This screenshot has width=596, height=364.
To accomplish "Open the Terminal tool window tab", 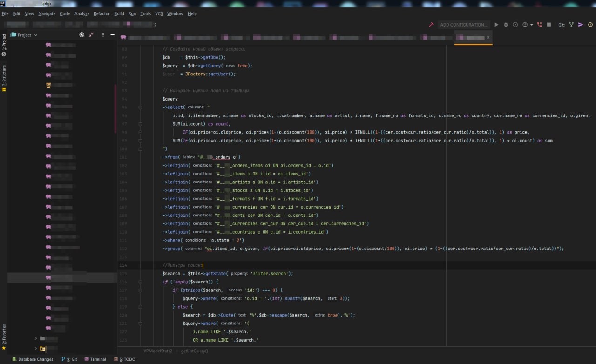I will tap(95, 359).
